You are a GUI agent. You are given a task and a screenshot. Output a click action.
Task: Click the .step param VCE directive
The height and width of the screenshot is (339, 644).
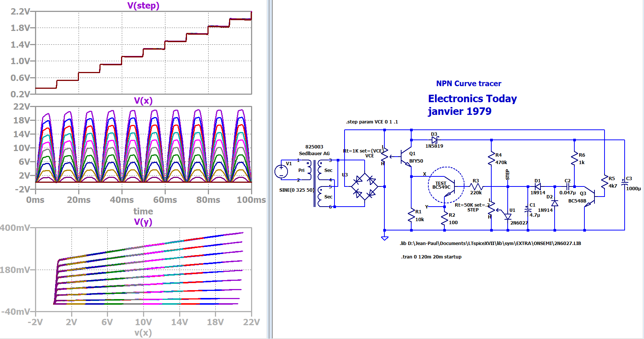[372, 122]
